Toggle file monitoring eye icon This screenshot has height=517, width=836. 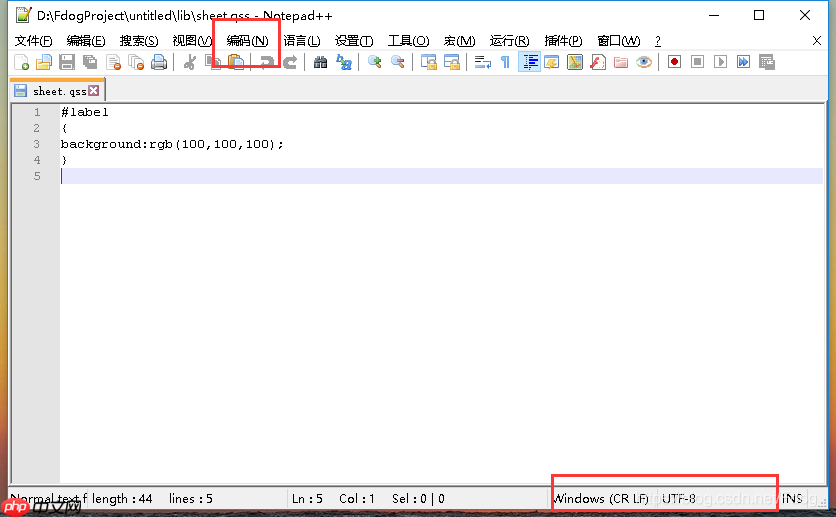pos(644,62)
